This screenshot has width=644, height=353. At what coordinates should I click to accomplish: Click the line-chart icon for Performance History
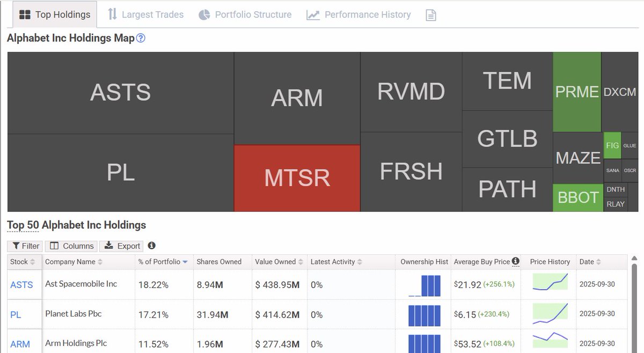[x=313, y=14]
